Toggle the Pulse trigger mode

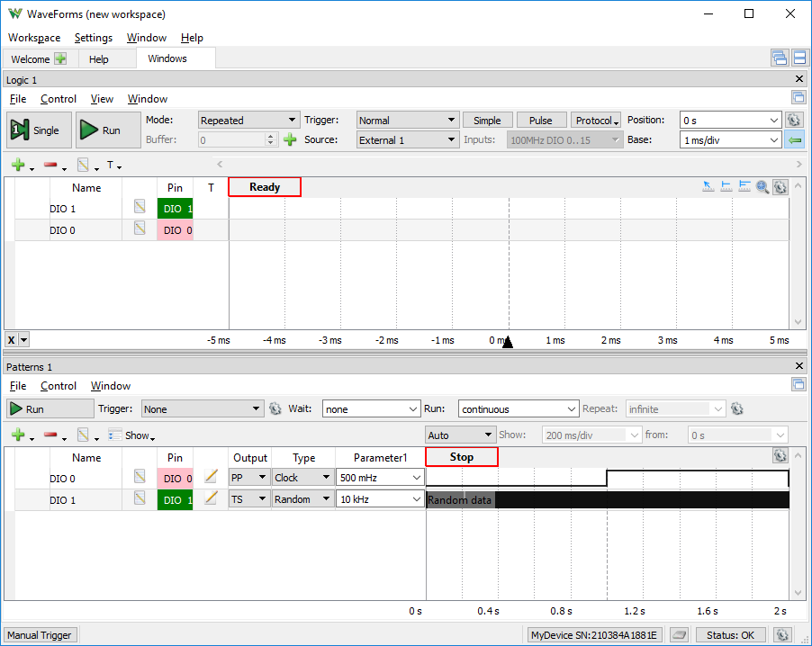tap(541, 120)
